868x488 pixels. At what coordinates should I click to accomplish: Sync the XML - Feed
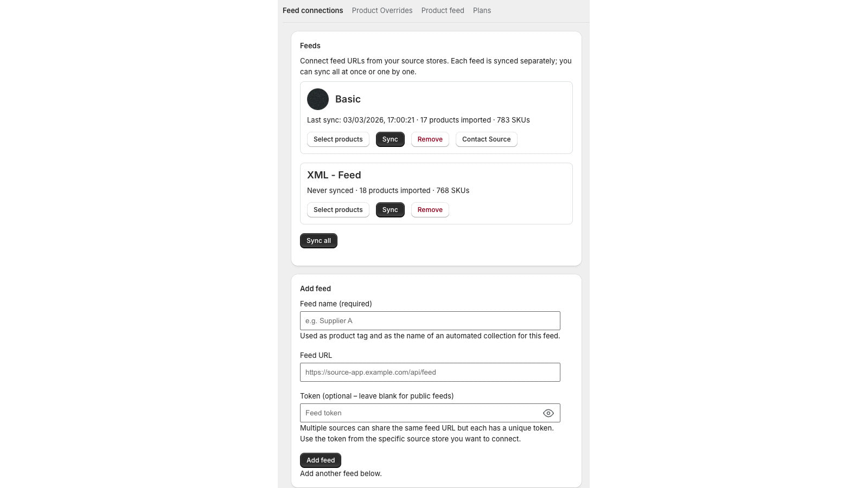pyautogui.click(x=390, y=210)
